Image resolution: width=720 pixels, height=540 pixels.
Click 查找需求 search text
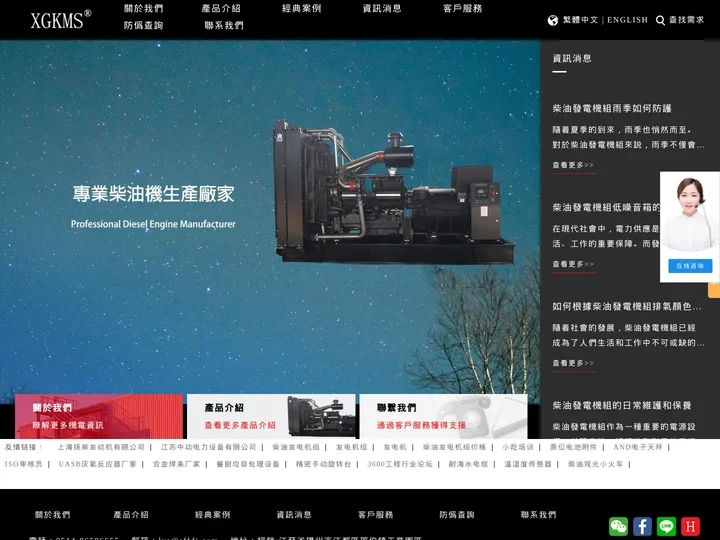pos(686,20)
